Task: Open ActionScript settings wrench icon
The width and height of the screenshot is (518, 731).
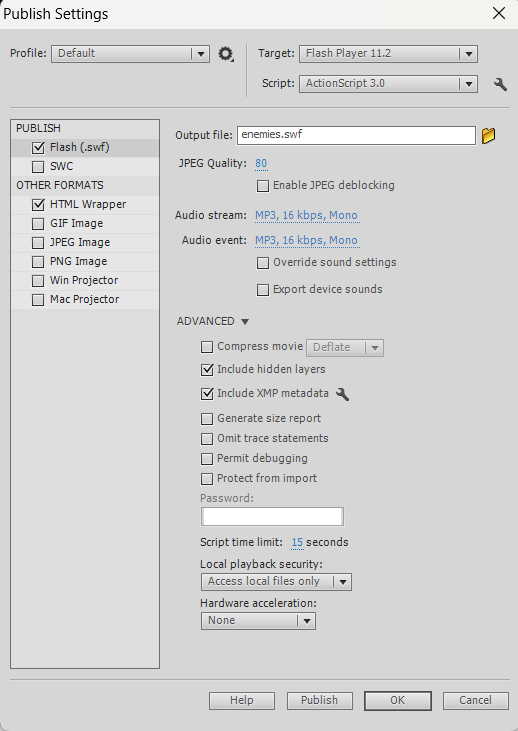Action: pos(500,84)
